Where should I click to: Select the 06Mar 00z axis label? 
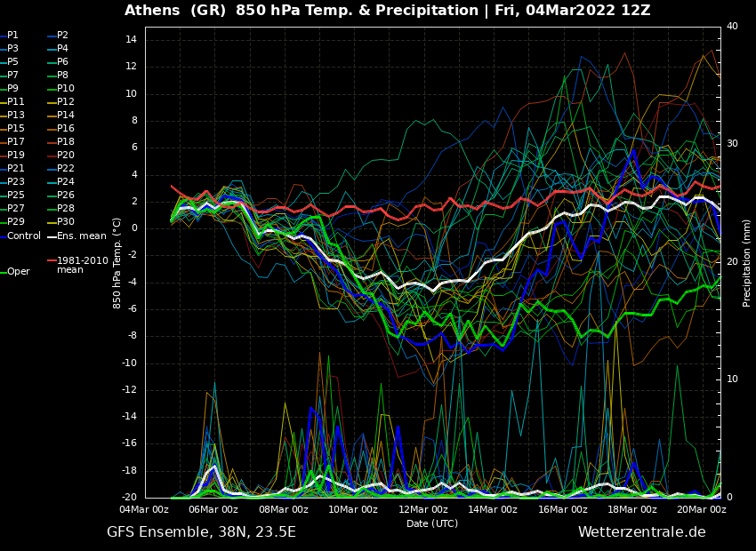tap(214, 509)
